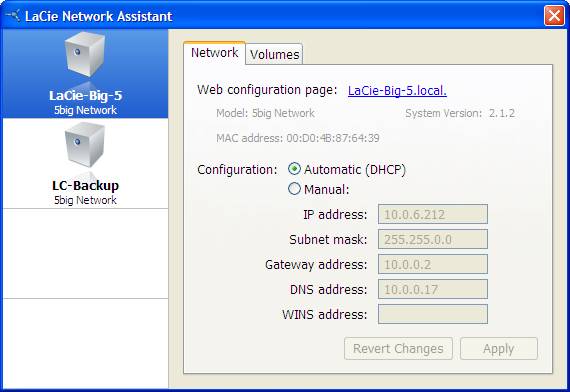The height and width of the screenshot is (392, 570).
Task: Click the LaCie Network Assistant title bar icon
Action: pos(13,16)
